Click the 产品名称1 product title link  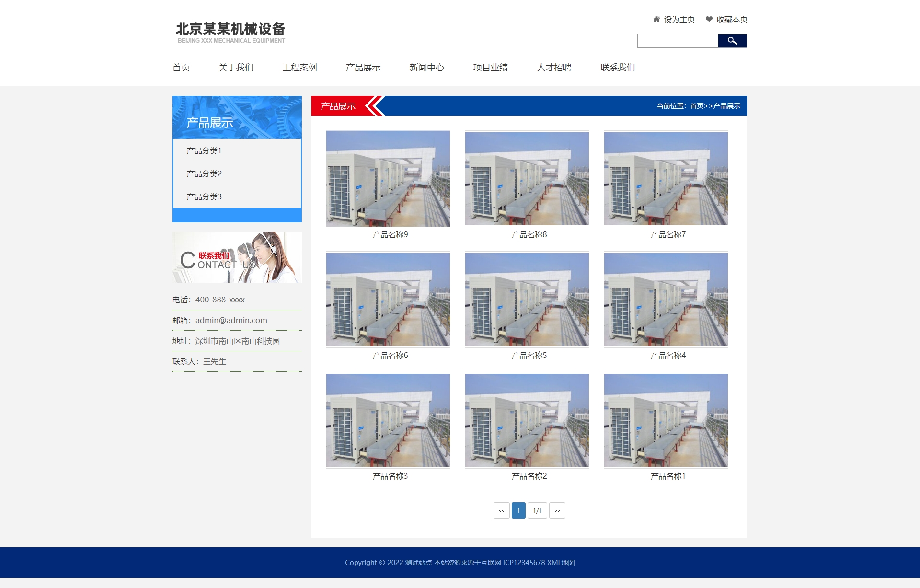pyautogui.click(x=667, y=476)
